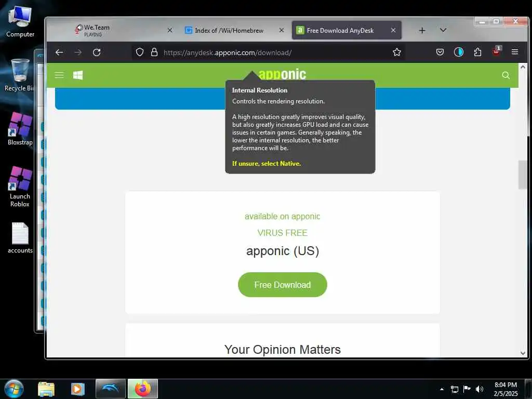Click the apponic (US) text

pyautogui.click(x=283, y=251)
